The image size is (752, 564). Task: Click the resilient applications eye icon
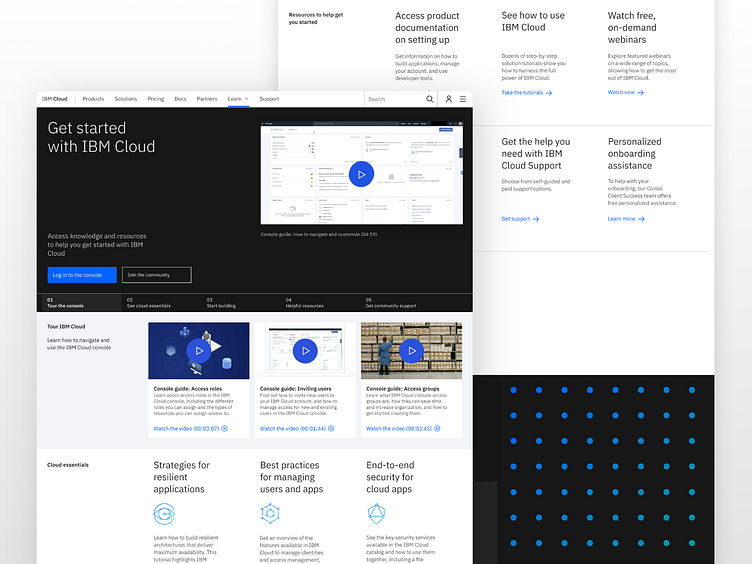coord(164,514)
